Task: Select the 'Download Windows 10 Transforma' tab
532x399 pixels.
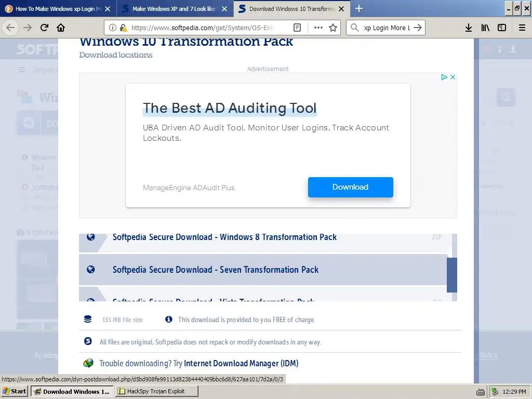Action: coord(292,9)
